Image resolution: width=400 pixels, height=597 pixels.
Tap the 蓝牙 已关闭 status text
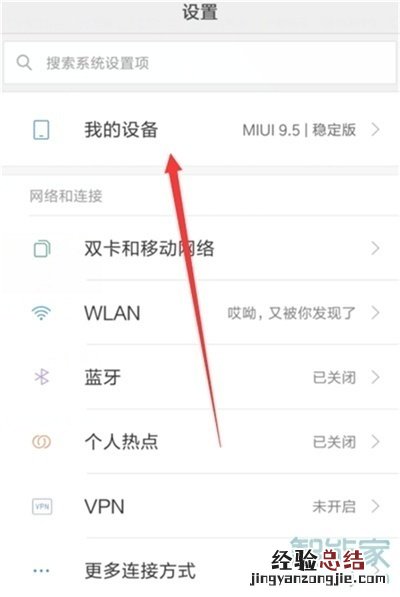[334, 378]
